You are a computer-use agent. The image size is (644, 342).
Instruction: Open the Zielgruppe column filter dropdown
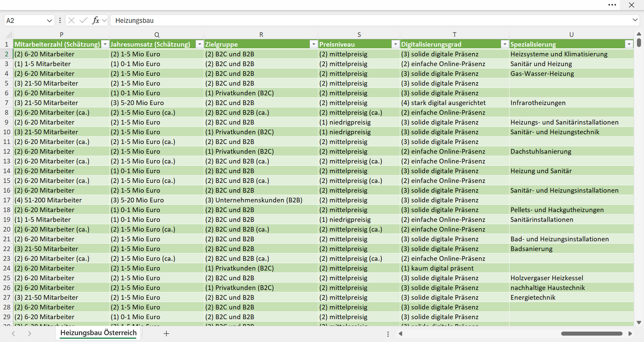click(314, 44)
